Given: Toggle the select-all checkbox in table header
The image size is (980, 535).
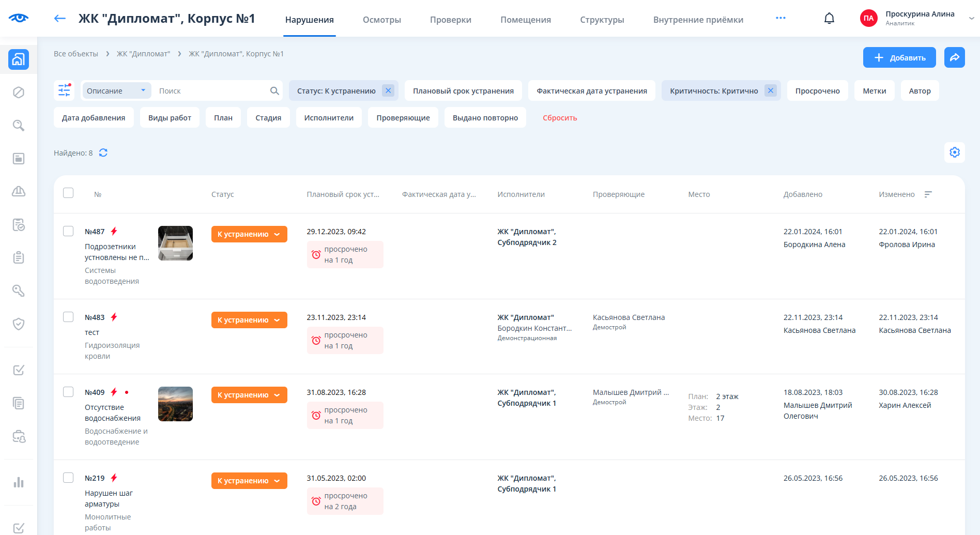Looking at the screenshot, I should click(68, 193).
